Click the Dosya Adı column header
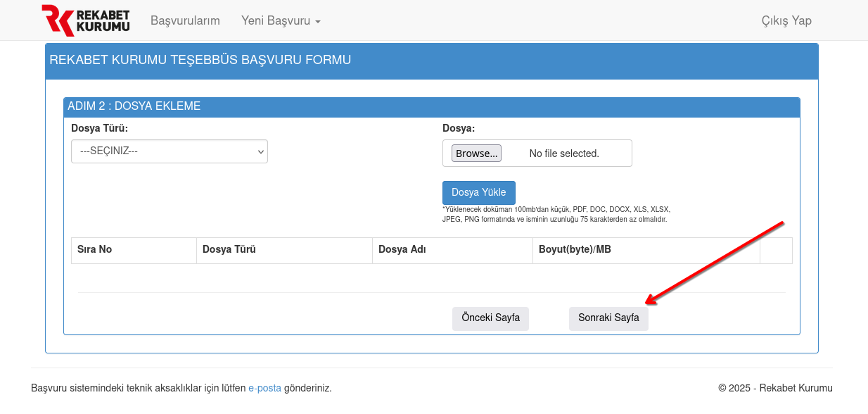This screenshot has width=868, height=414. click(402, 250)
